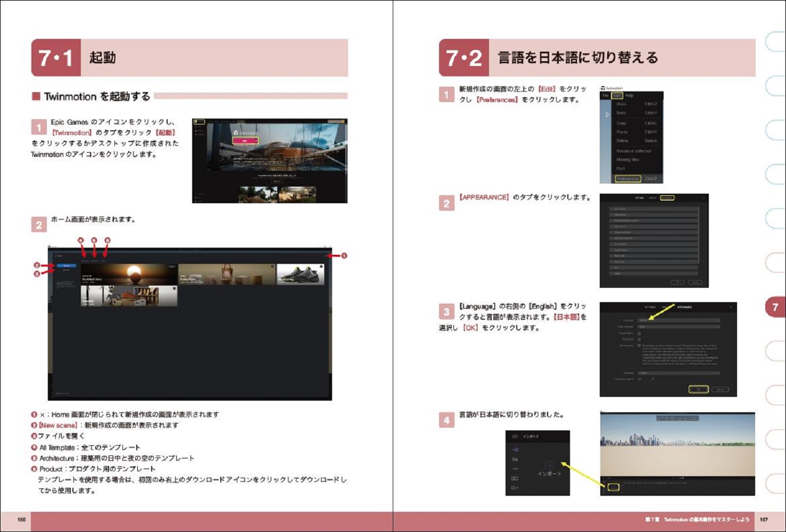786x532 pixels.
Task: Toggle the first checkbox in Appearance settings
Action: (639, 333)
